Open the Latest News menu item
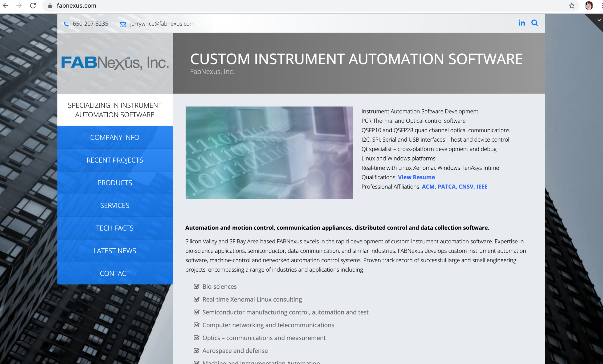603x364 pixels. coord(115,251)
